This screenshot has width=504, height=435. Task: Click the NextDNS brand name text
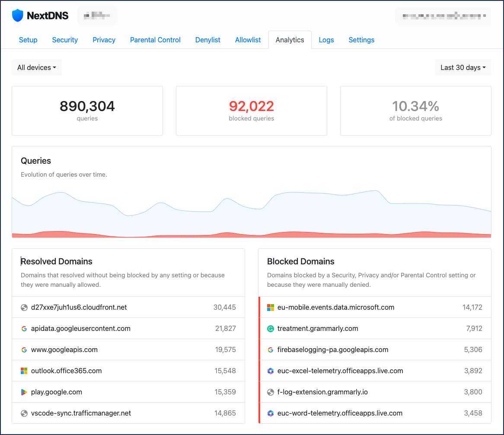[x=48, y=16]
